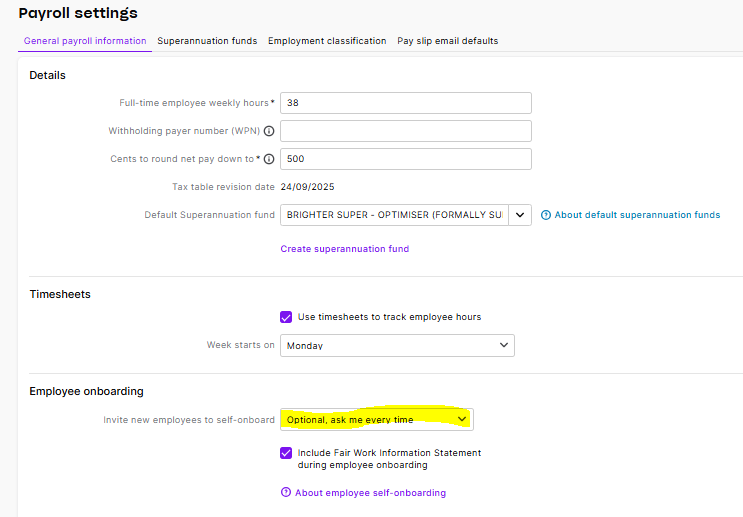Viewport: 743px width, 517px height.
Task: Click Create superannuation fund link
Action: click(344, 249)
